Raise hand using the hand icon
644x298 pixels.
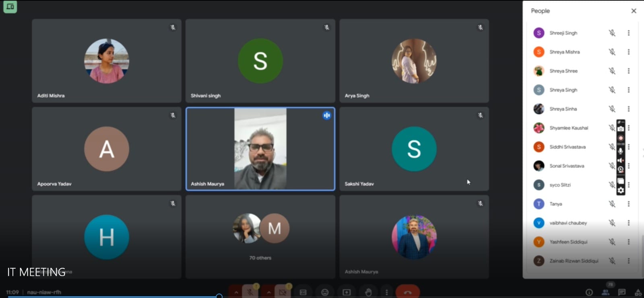click(368, 292)
